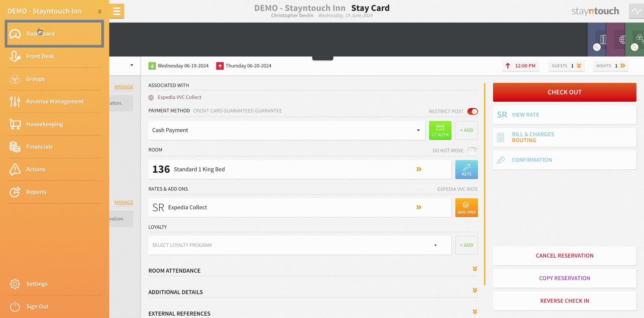Click the Dashboard gauge icon
The height and width of the screenshot is (318, 644).
pyautogui.click(x=15, y=34)
